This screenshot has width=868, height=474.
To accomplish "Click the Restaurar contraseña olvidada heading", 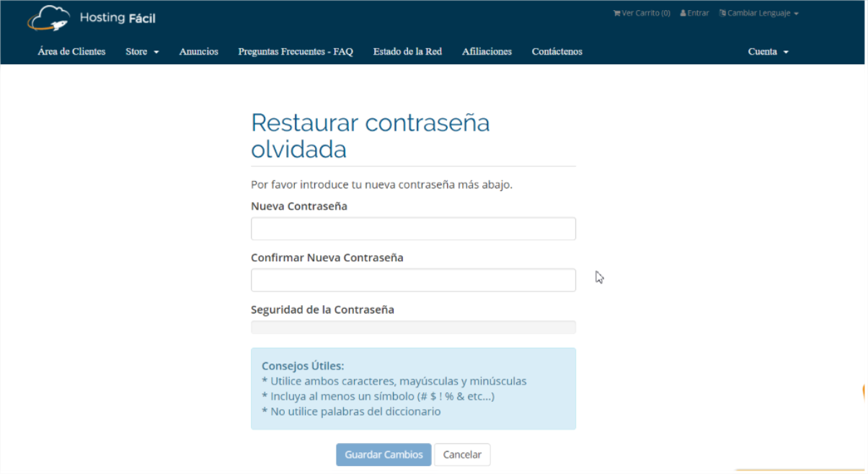I will click(x=370, y=136).
